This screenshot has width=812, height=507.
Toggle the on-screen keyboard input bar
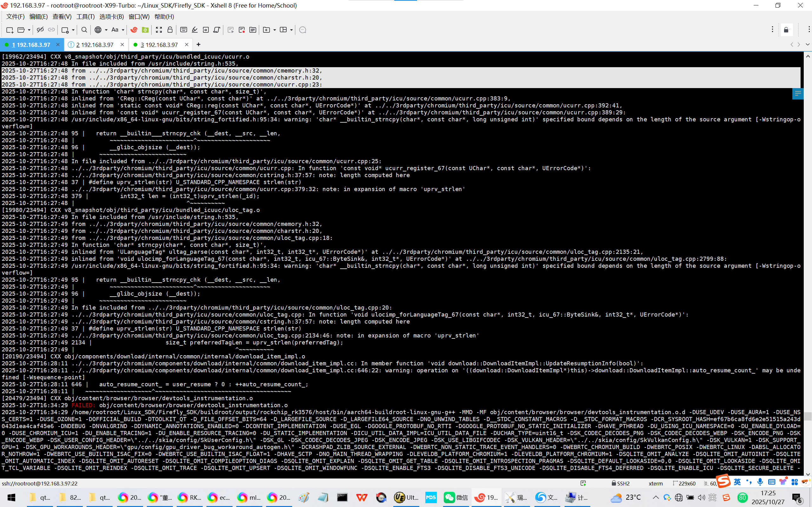(184, 30)
